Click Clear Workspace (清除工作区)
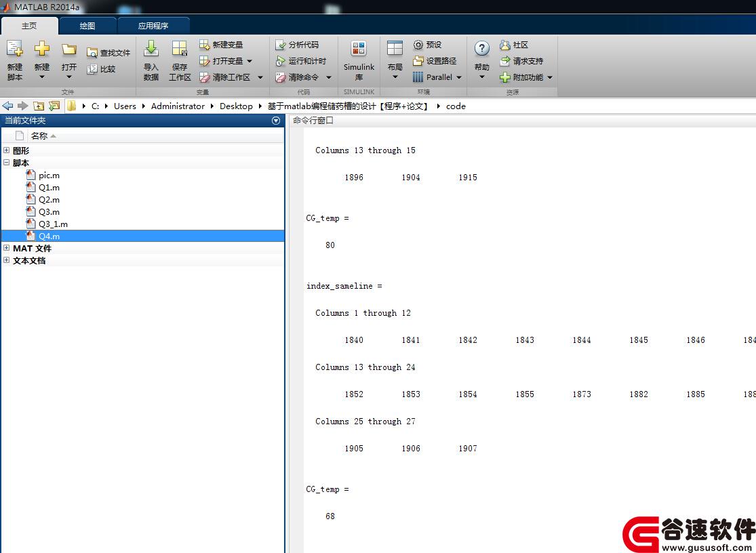This screenshot has width=756, height=553. click(224, 77)
